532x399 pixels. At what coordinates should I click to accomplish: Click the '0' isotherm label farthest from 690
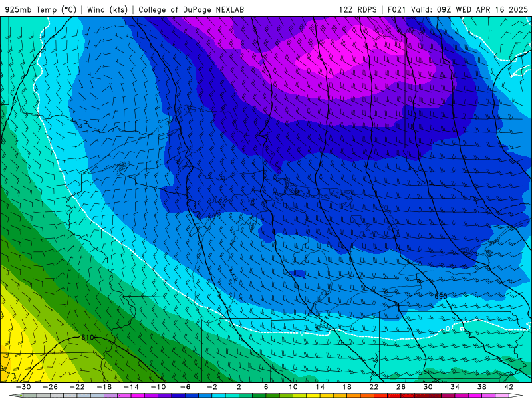pos(302,333)
